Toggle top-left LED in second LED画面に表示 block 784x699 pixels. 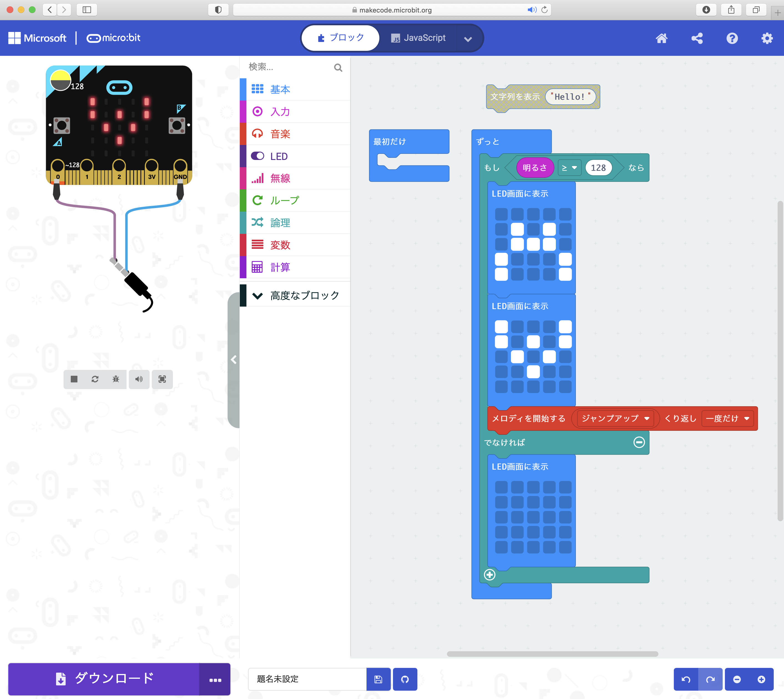coord(501,327)
